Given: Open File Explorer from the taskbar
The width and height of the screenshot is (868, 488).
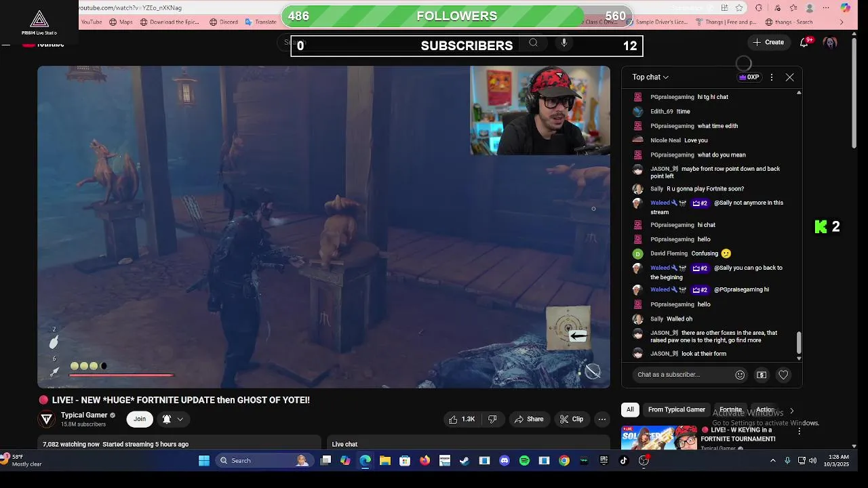Looking at the screenshot, I should [x=385, y=461].
